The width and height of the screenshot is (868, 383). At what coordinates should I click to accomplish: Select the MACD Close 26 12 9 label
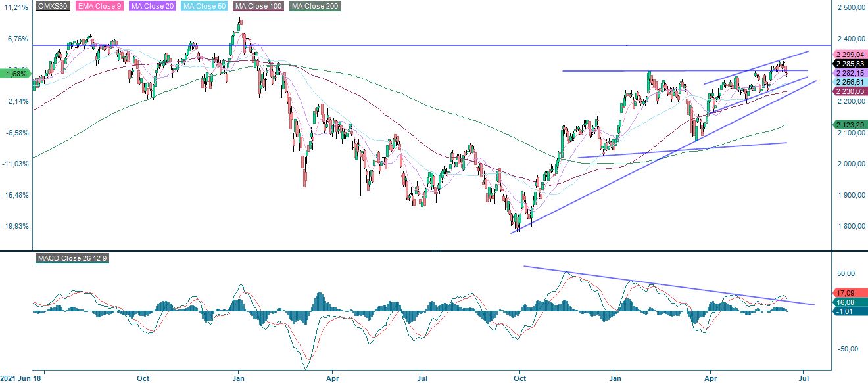pyautogui.click(x=72, y=258)
